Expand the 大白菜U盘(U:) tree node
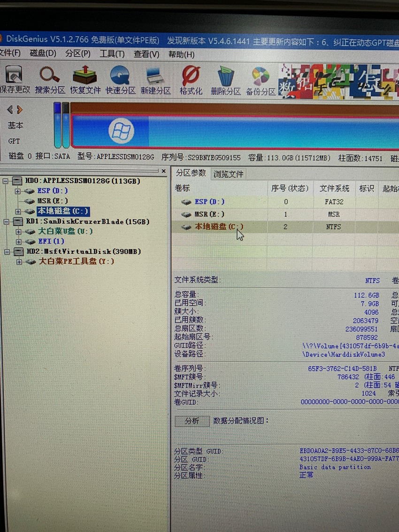Screen dimensions: 399x532 [18, 232]
